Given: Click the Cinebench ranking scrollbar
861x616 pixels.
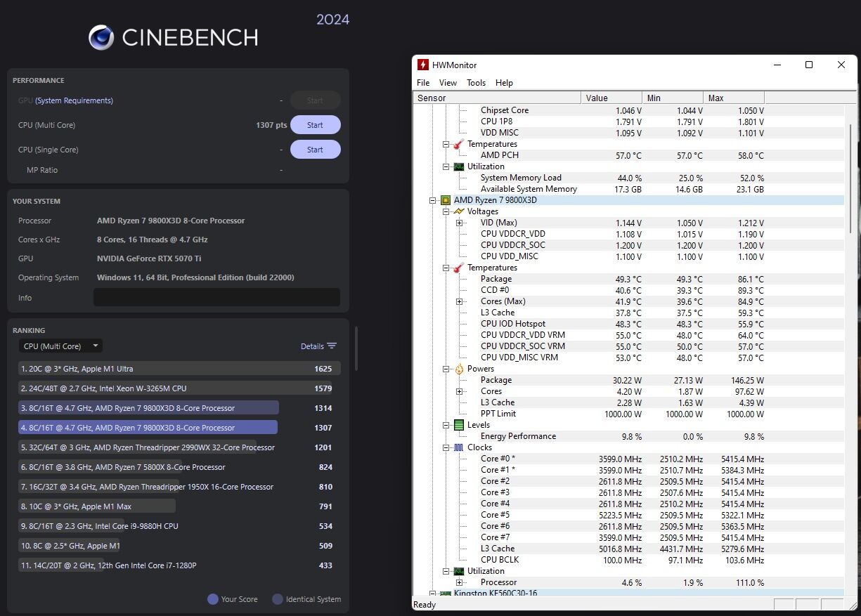Looking at the screenshot, I should click(x=356, y=348).
